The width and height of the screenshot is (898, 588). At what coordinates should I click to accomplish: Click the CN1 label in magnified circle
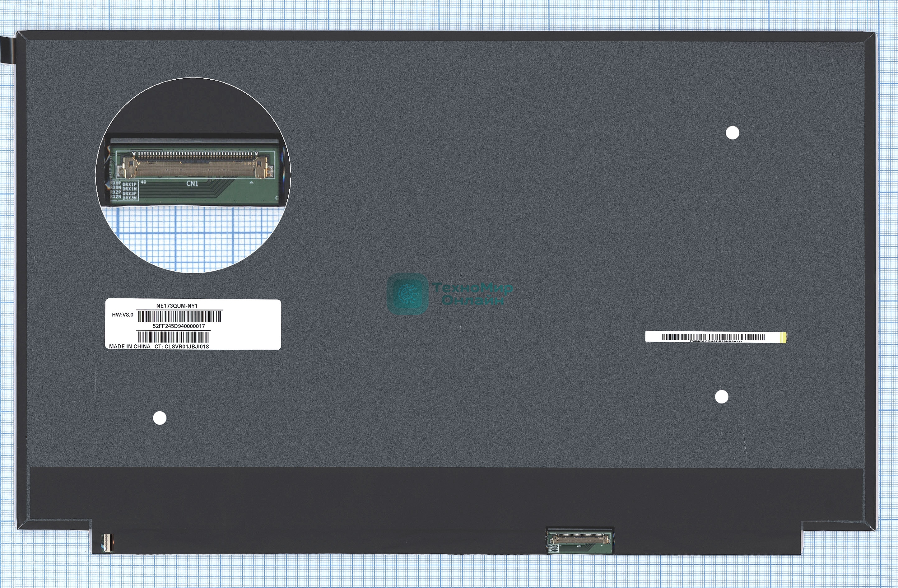pos(192,184)
